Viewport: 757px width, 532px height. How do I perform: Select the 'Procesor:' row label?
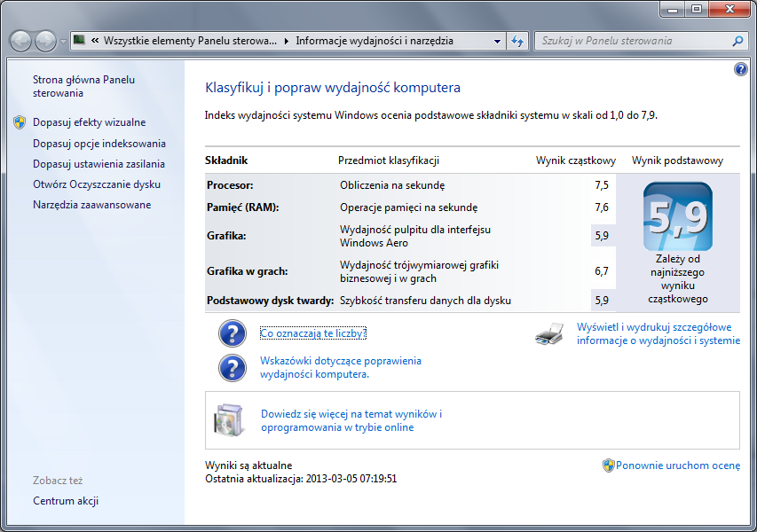(230, 185)
